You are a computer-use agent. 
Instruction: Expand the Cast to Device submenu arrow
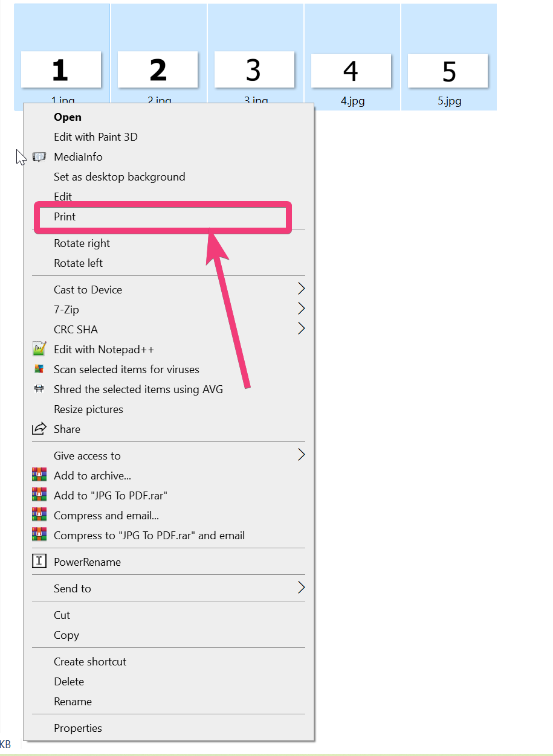click(x=301, y=289)
